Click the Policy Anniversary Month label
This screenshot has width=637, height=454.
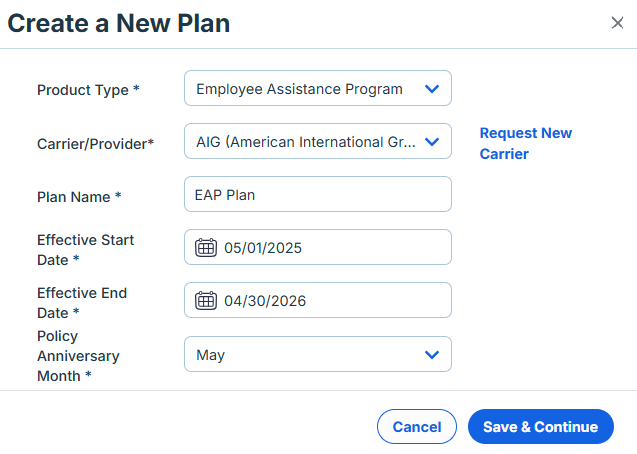click(78, 356)
